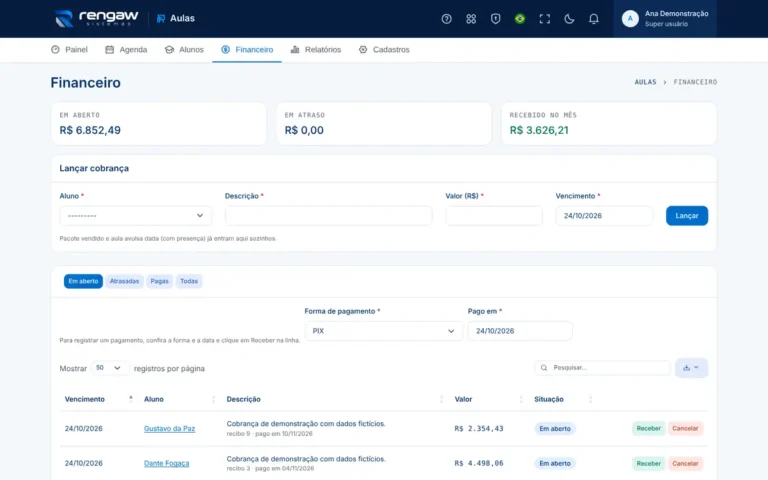Click the Aulas module icon

161,19
